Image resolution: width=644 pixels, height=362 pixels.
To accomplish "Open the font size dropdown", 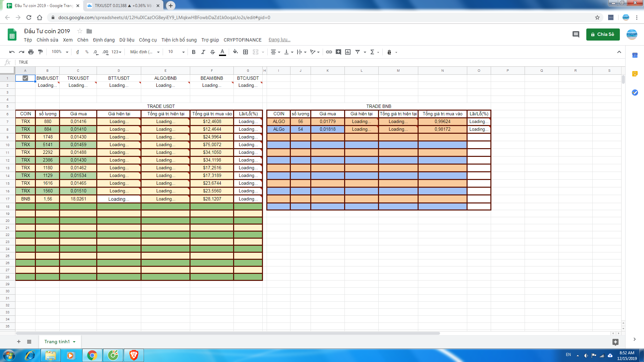I will pos(176,52).
